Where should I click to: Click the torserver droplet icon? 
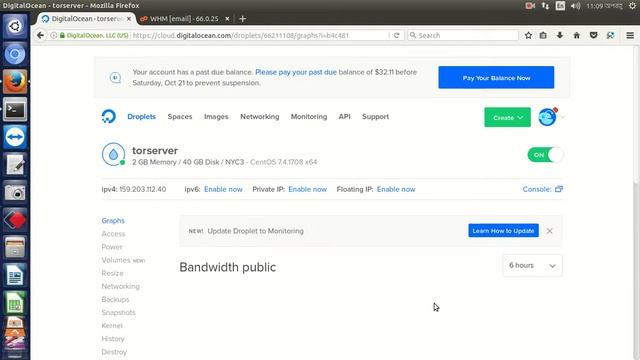[113, 154]
